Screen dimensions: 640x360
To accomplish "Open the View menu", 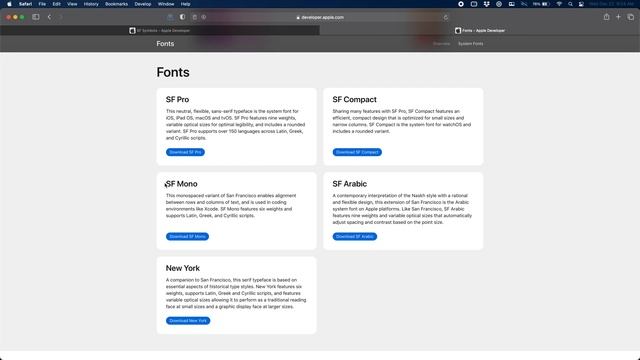I will click(x=72, y=4).
